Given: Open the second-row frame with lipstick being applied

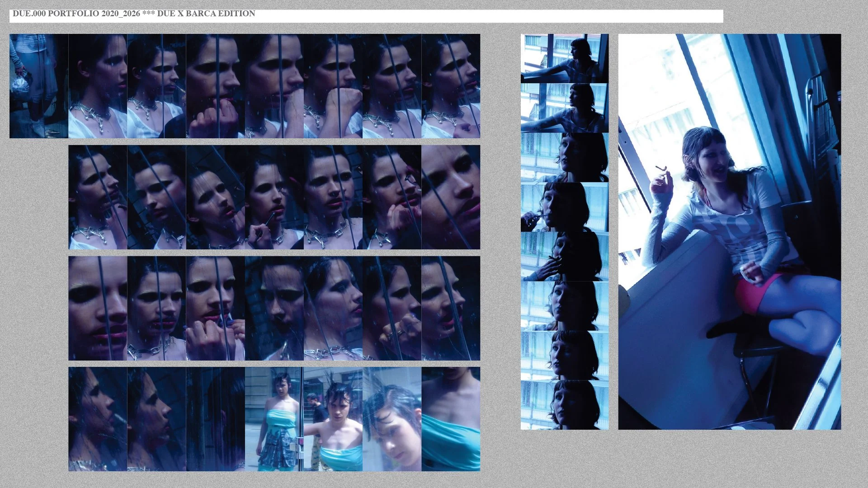Looking at the screenshot, I should pyautogui.click(x=274, y=197).
